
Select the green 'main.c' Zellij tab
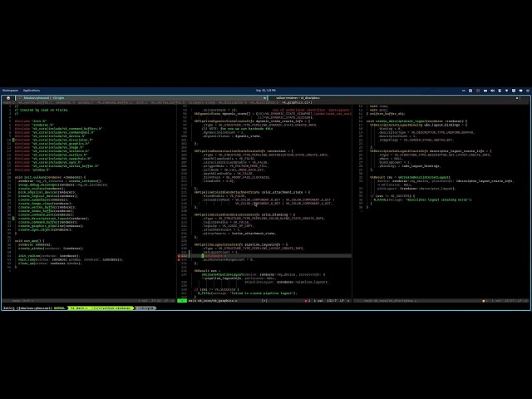102,308
